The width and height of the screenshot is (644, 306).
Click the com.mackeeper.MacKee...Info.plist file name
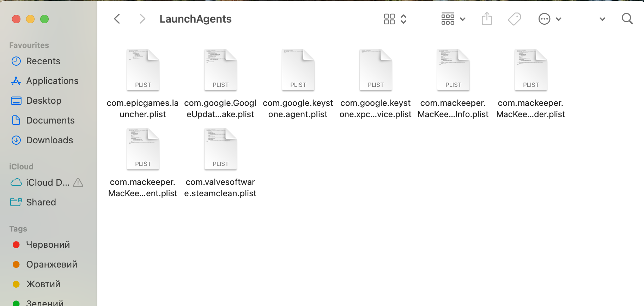pyautogui.click(x=453, y=109)
